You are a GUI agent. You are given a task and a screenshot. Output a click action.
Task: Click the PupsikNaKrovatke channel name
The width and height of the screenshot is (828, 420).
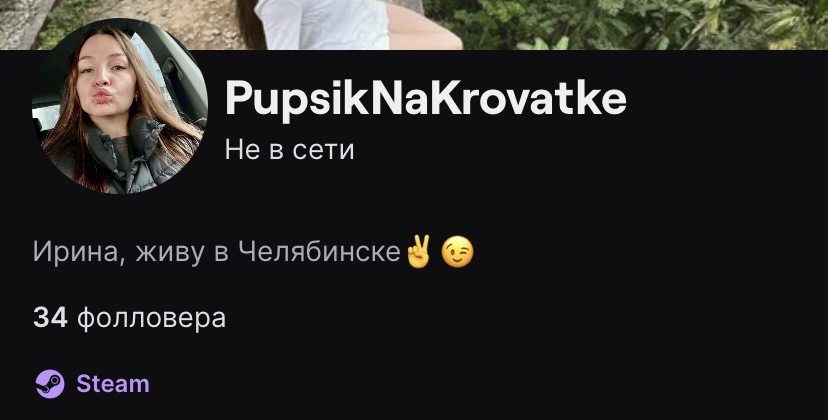click(425, 98)
